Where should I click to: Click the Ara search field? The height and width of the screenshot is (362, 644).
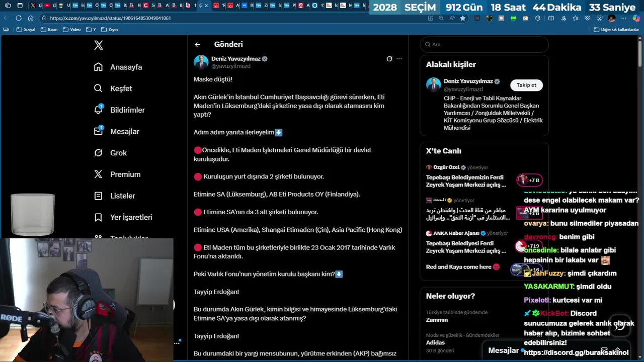pyautogui.click(x=484, y=44)
